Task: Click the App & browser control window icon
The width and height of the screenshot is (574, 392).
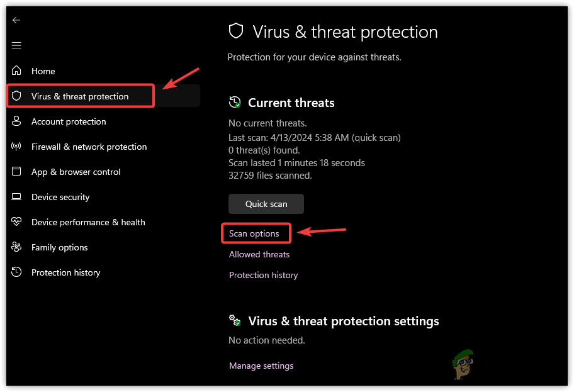Action: pyautogui.click(x=17, y=172)
